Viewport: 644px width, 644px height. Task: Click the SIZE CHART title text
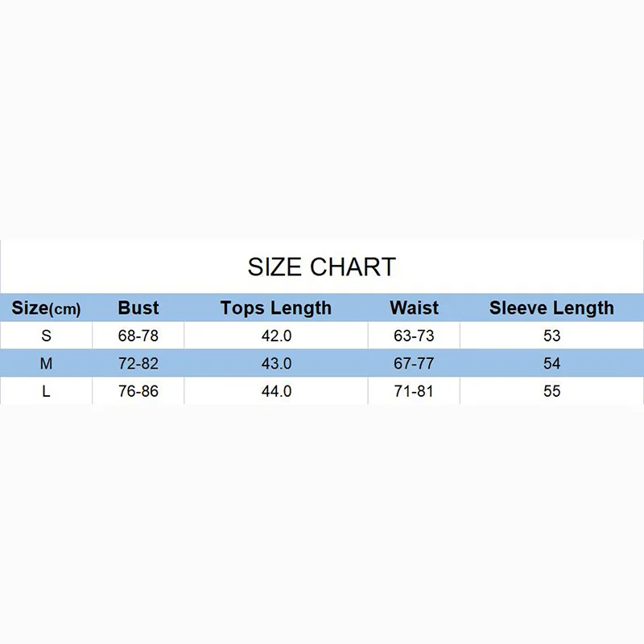[x=321, y=266]
